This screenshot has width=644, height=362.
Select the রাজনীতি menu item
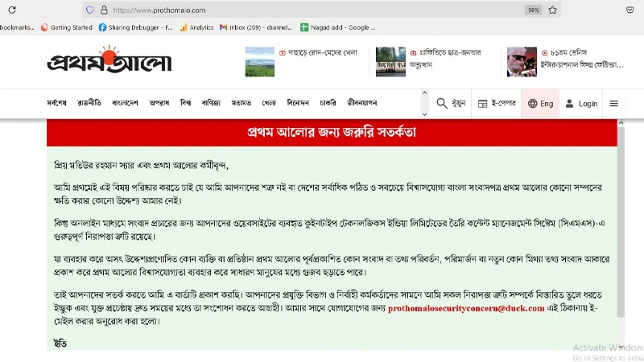[x=89, y=103]
